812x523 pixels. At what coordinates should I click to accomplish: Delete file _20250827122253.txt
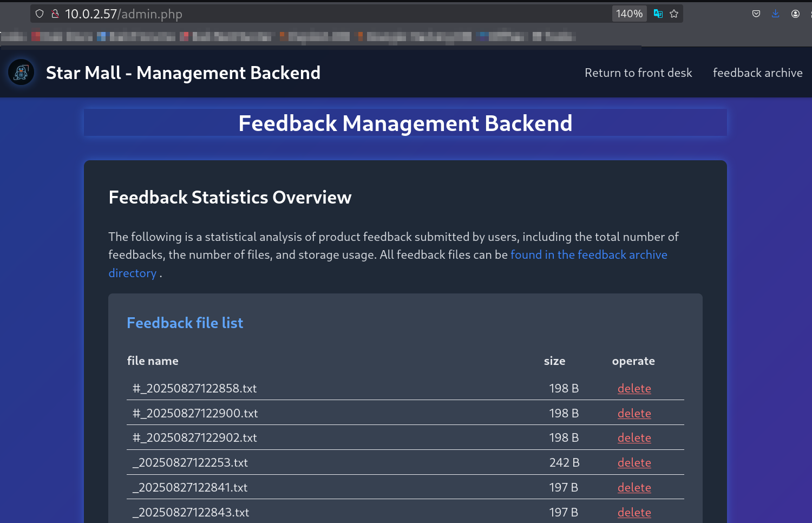[x=634, y=462]
